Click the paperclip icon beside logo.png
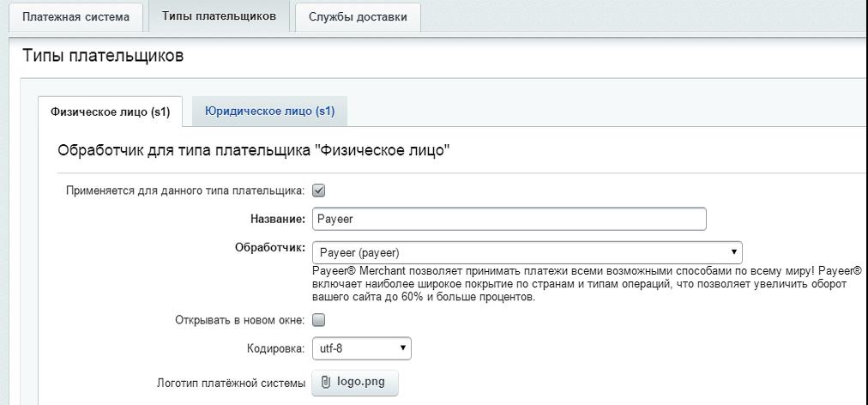Viewport: 868px width, 405px height. 326,383
